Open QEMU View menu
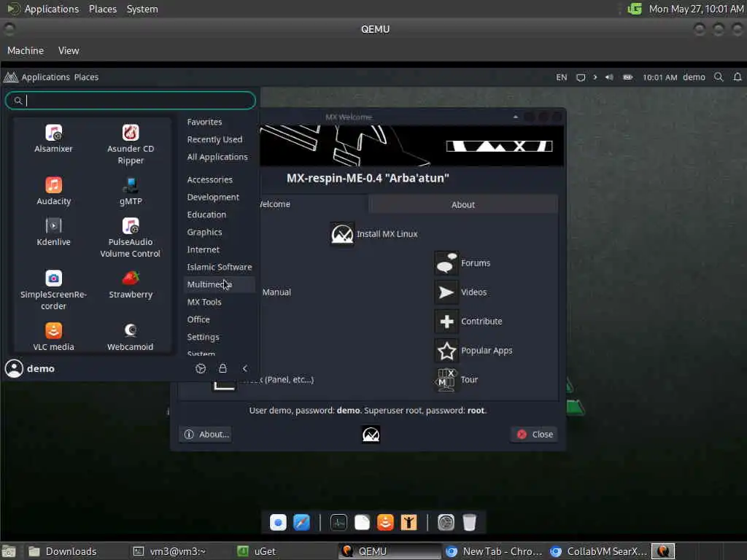Viewport: 747px width, 560px height. pyautogui.click(x=69, y=50)
